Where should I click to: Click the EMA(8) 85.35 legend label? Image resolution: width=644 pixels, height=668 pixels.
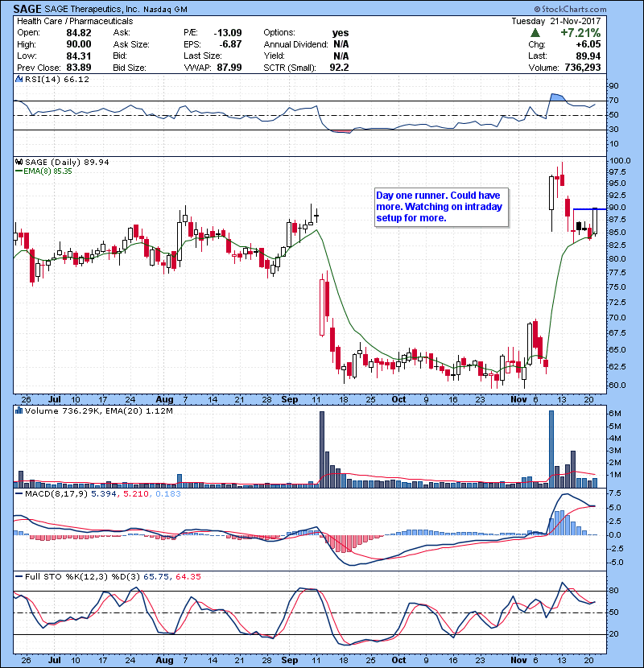tap(47, 171)
